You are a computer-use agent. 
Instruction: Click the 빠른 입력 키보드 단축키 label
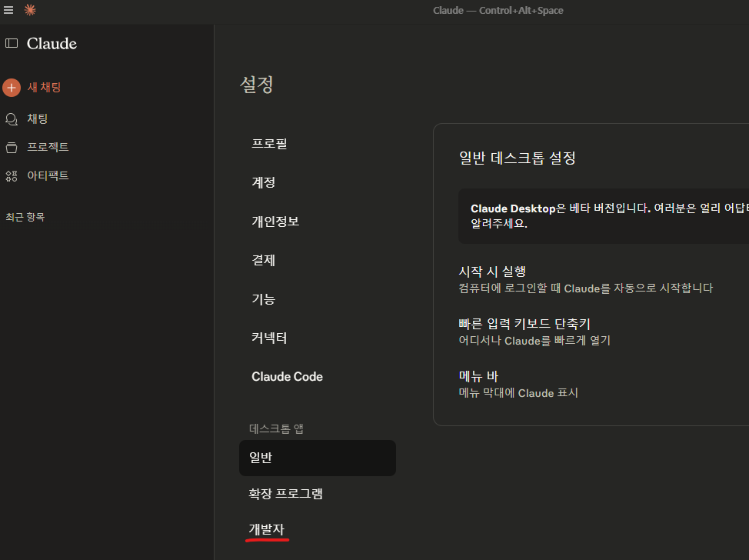coord(524,324)
